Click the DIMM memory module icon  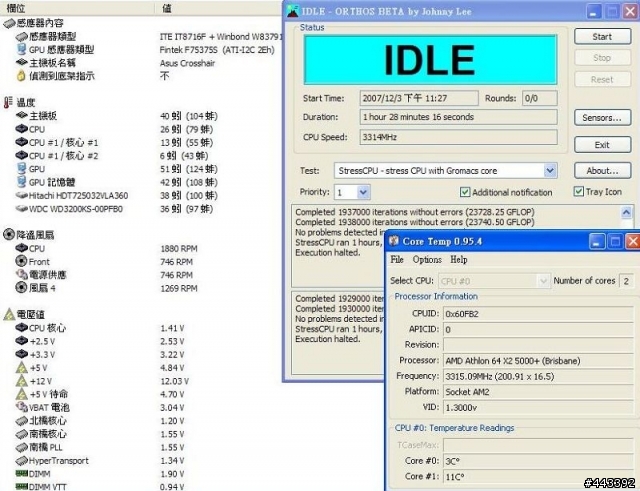21,473
